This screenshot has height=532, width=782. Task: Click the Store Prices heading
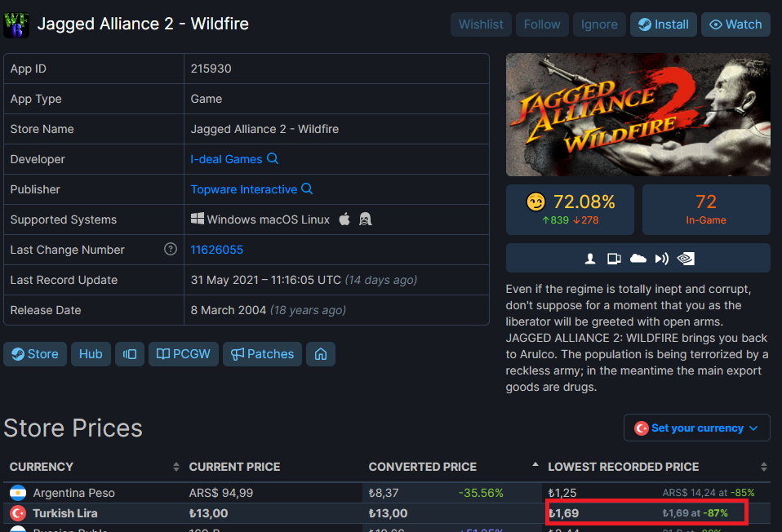coord(73,428)
